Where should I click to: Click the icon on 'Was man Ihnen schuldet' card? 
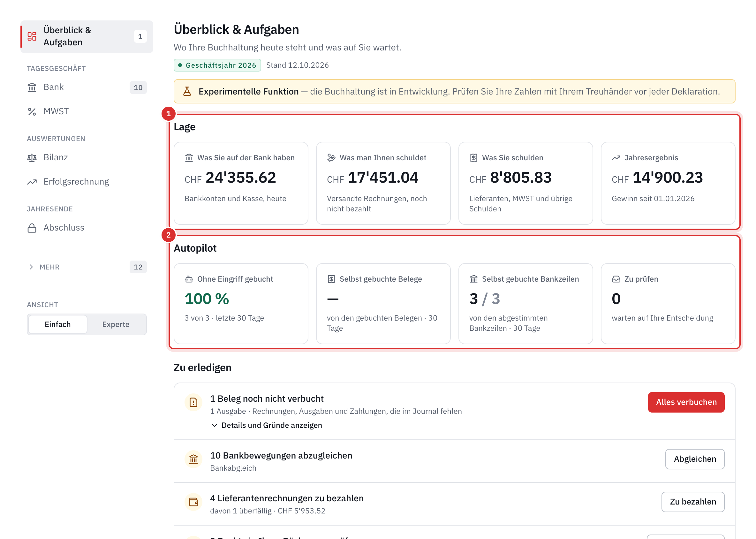pos(331,158)
